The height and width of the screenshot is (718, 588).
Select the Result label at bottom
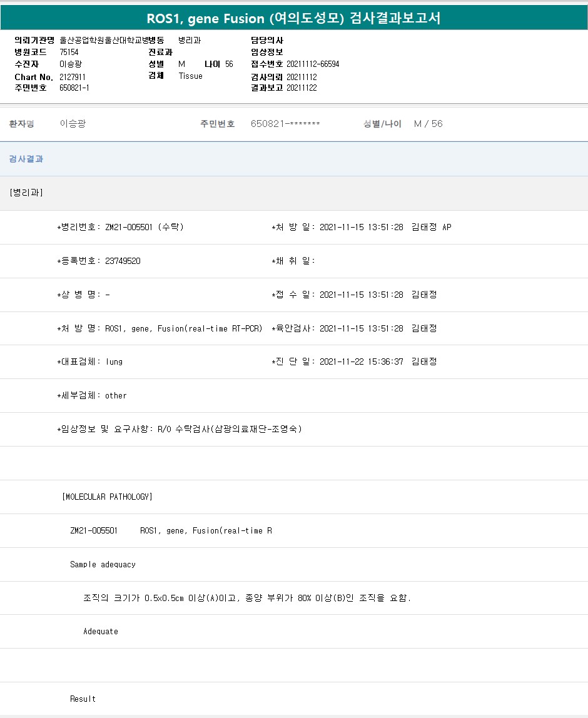coord(83,699)
